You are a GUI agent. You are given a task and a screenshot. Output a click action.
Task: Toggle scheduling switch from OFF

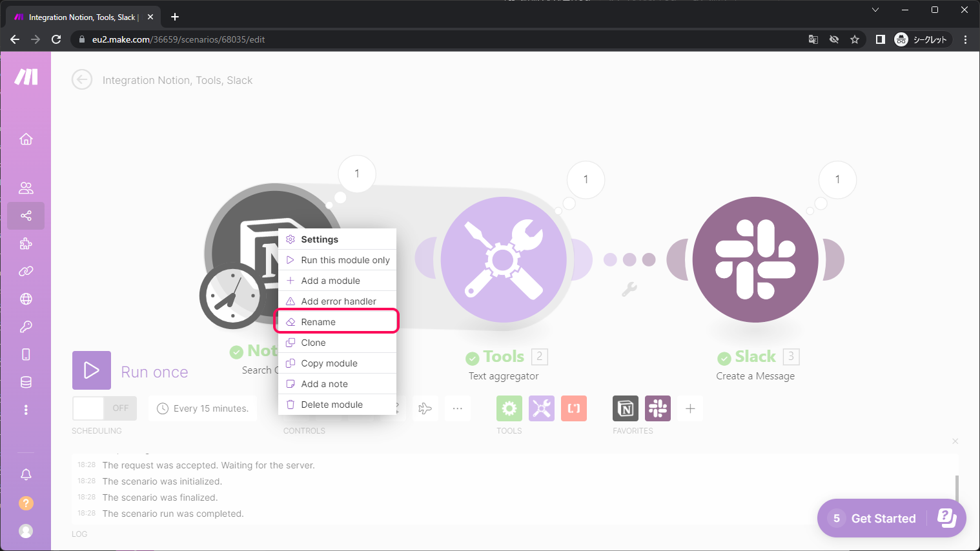[x=105, y=408]
